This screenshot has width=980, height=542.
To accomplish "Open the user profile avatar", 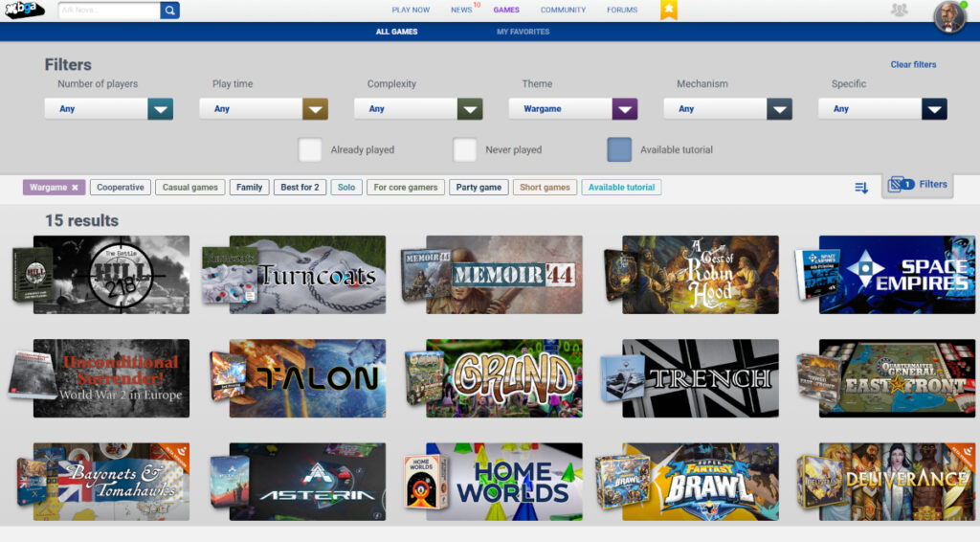I will 949,16.
